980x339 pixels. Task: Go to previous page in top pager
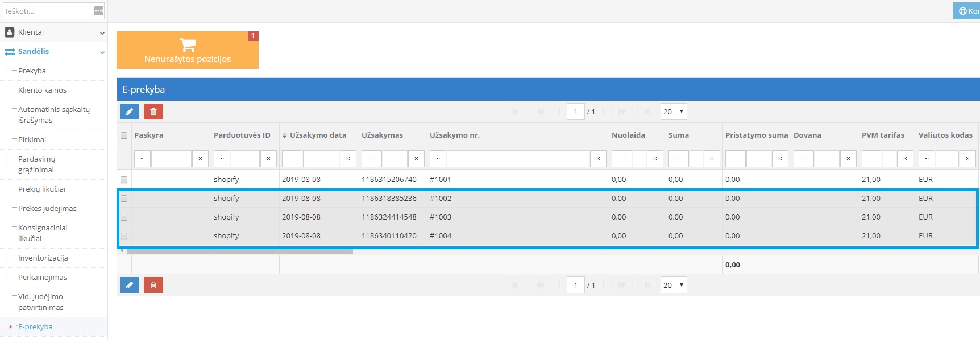click(541, 111)
